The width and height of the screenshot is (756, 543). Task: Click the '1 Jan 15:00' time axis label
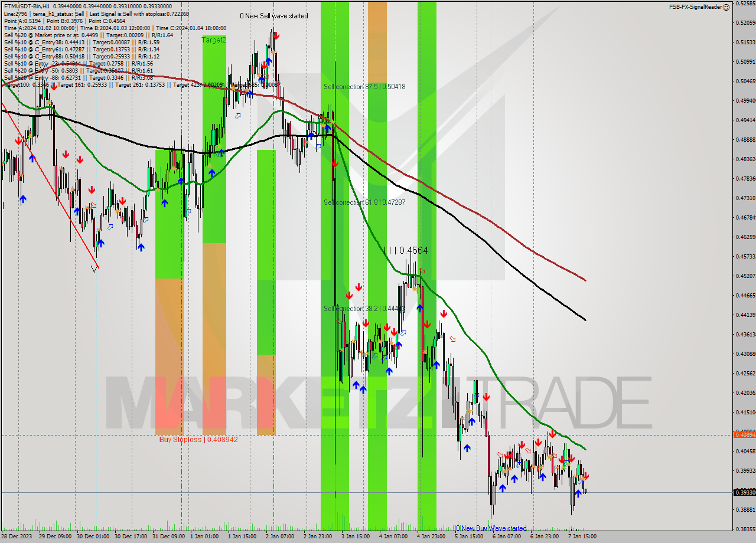click(242, 537)
